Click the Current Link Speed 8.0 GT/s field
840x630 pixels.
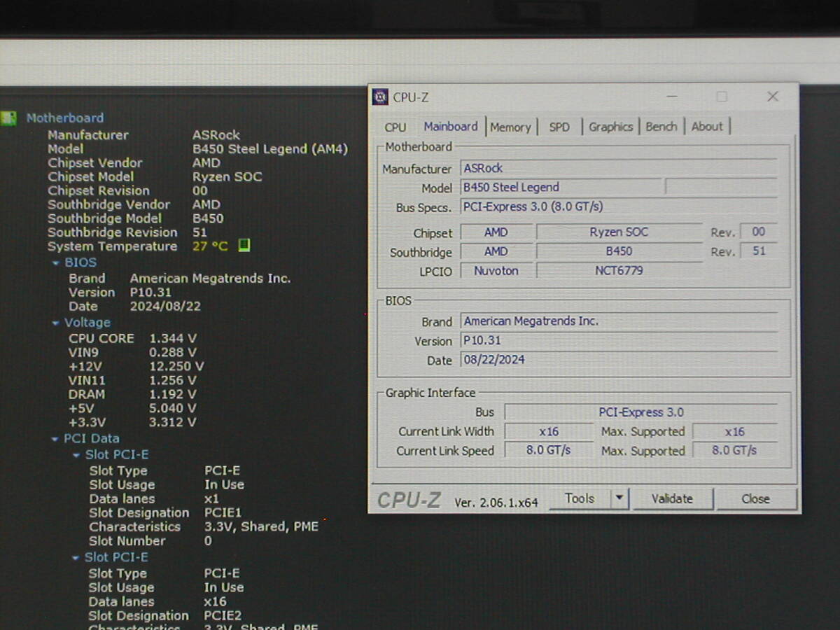pos(549,451)
